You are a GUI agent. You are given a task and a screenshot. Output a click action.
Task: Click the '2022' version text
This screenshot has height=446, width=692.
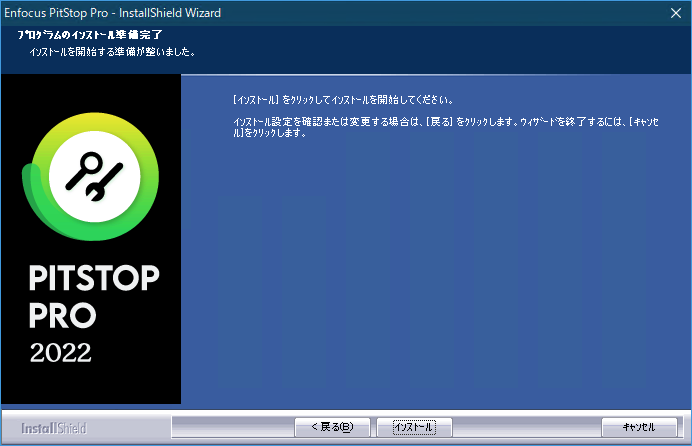pyautogui.click(x=60, y=353)
